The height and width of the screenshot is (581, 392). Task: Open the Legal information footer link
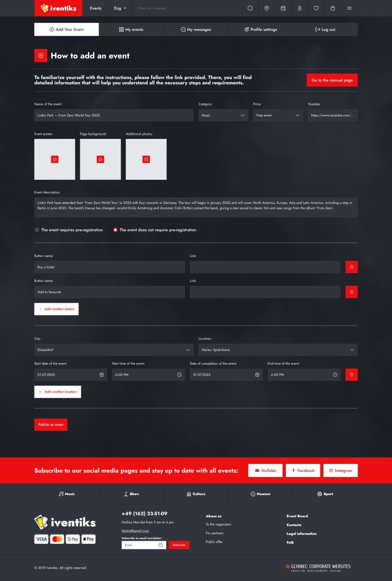(x=302, y=534)
